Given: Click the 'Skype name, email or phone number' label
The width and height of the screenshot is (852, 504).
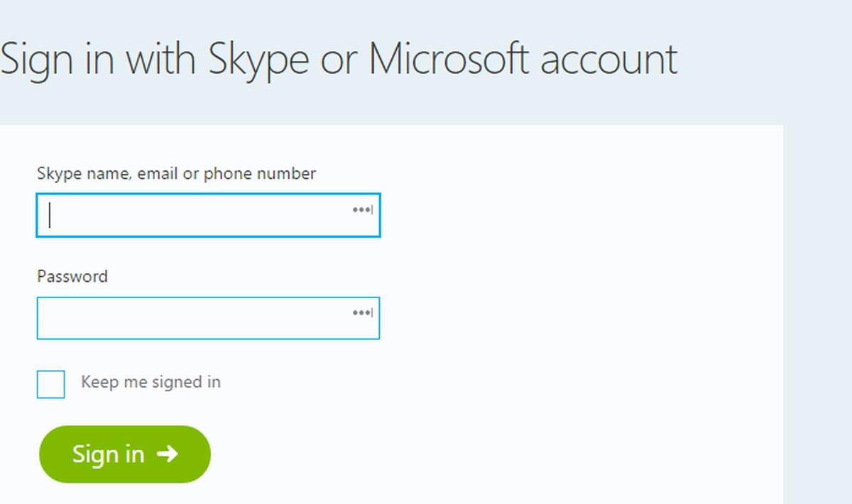Looking at the screenshot, I should (176, 174).
